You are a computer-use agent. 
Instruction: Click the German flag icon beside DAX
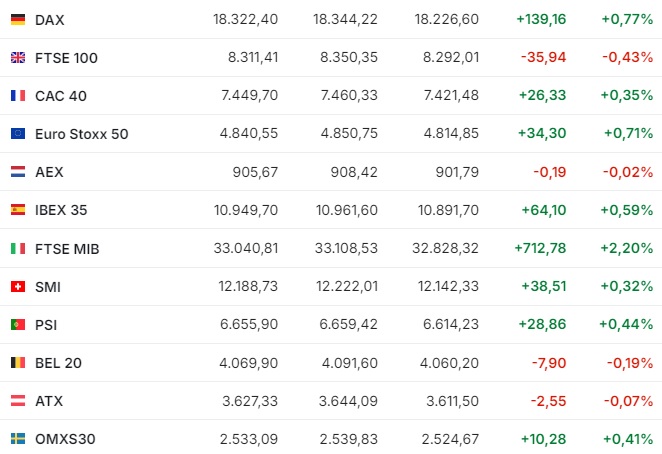point(18,19)
